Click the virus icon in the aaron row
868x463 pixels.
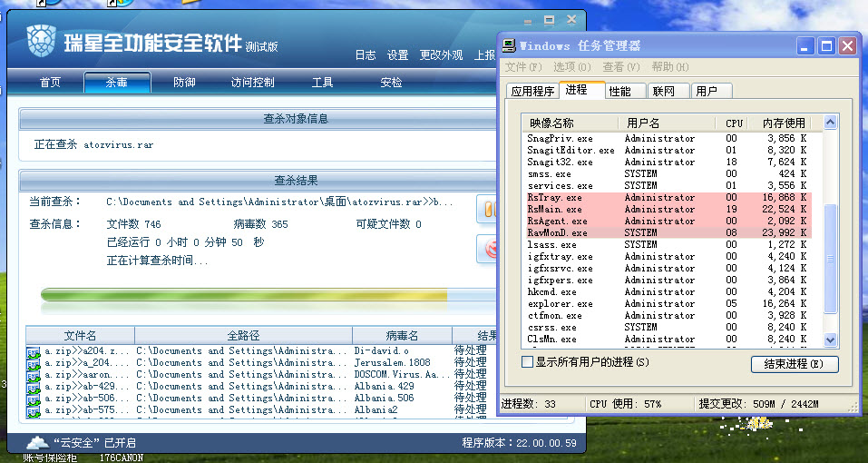click(x=34, y=375)
